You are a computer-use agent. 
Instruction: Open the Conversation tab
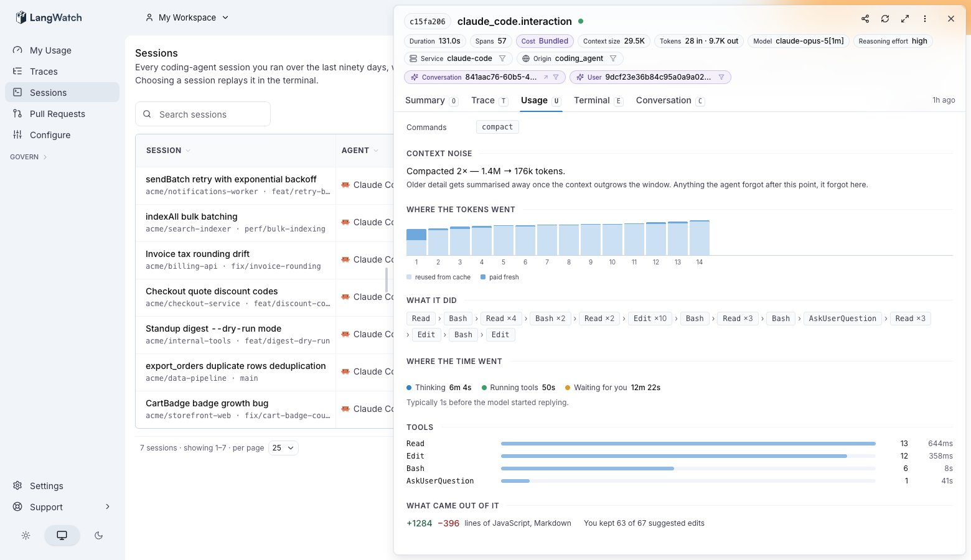670,100
